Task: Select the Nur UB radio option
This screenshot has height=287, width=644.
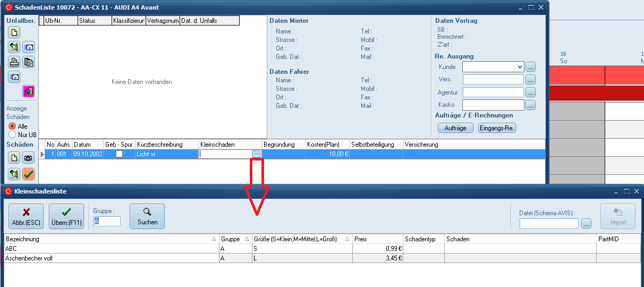Action: 12,135
